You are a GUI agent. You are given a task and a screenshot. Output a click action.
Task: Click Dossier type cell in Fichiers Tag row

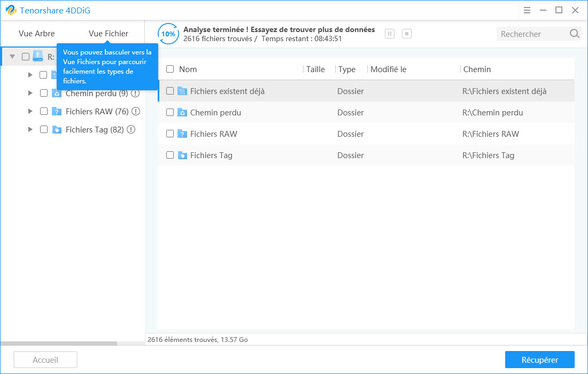(350, 155)
